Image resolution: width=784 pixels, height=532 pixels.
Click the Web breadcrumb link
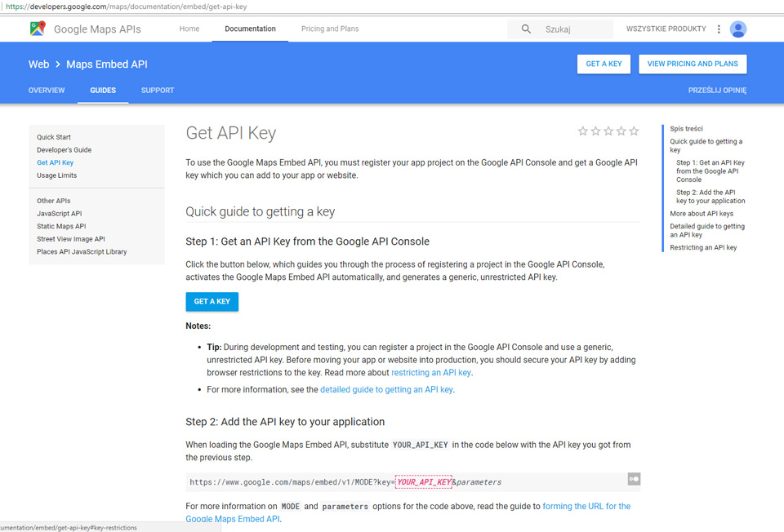click(38, 64)
